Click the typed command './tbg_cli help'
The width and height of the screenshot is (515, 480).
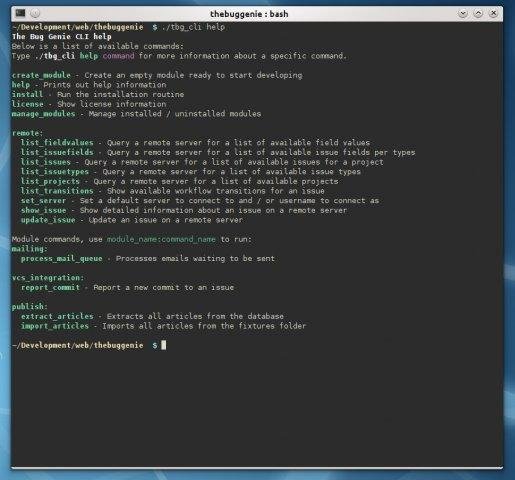(x=193, y=27)
